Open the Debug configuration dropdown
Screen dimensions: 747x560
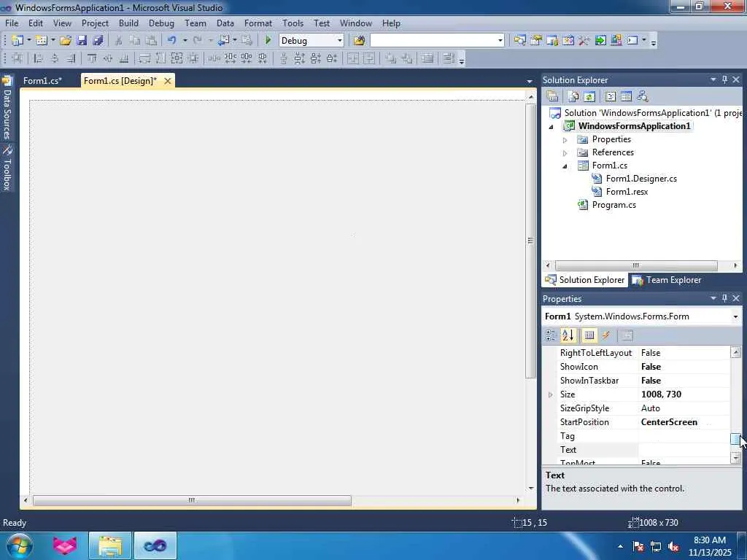click(x=340, y=41)
